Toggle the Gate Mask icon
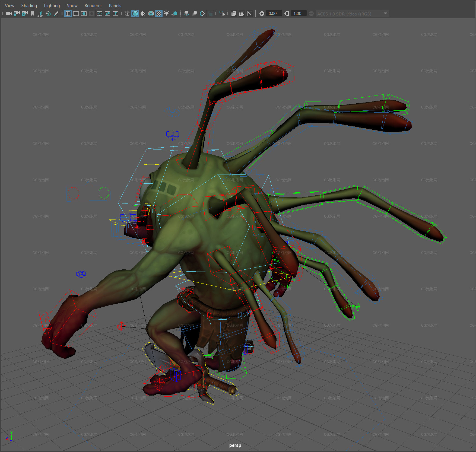Viewport: 476px width, 452px height. [92, 14]
